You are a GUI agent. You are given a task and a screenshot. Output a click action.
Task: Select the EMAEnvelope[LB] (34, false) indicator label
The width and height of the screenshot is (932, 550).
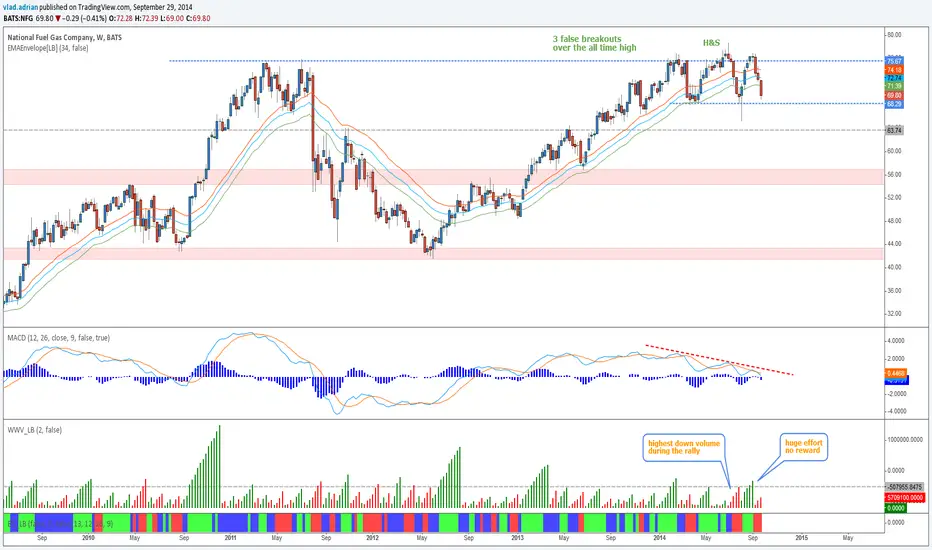coord(48,48)
